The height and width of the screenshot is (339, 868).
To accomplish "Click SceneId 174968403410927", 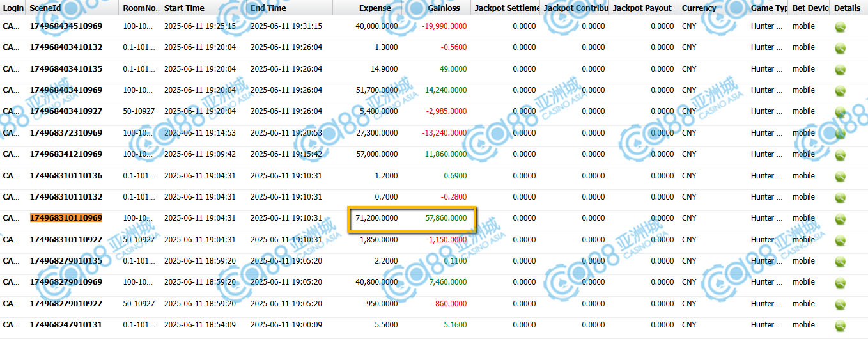I will pyautogui.click(x=66, y=111).
